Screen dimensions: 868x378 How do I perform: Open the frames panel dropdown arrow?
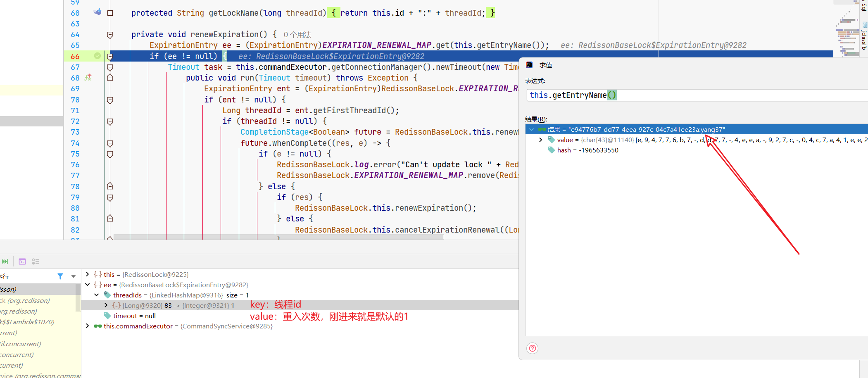pos(74,276)
